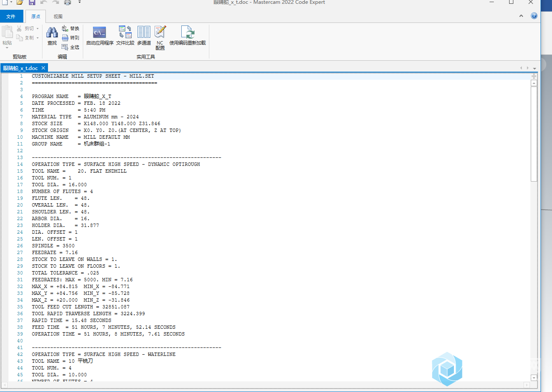Open the Multi-Stream (多通道) tool
The width and height of the screenshot is (552, 392).
click(144, 36)
